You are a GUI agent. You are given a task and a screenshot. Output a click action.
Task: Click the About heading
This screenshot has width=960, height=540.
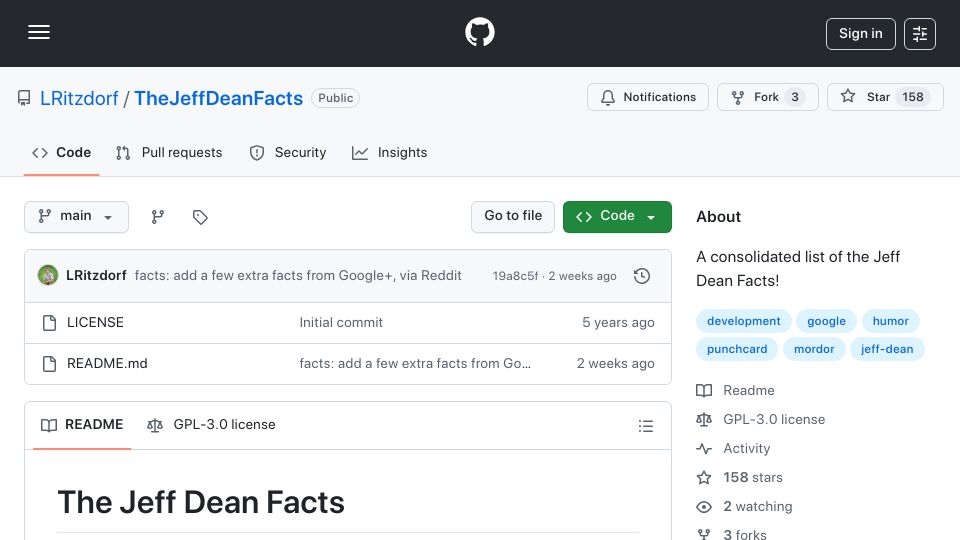(718, 217)
